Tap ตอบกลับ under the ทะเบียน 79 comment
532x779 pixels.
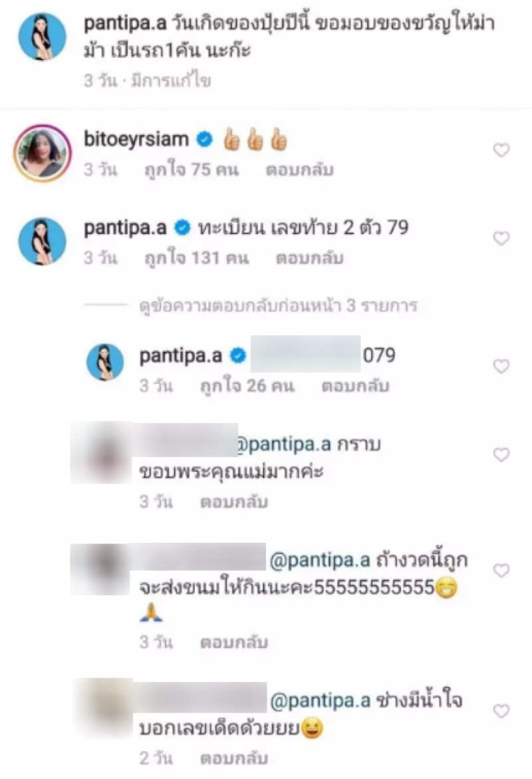(309, 258)
